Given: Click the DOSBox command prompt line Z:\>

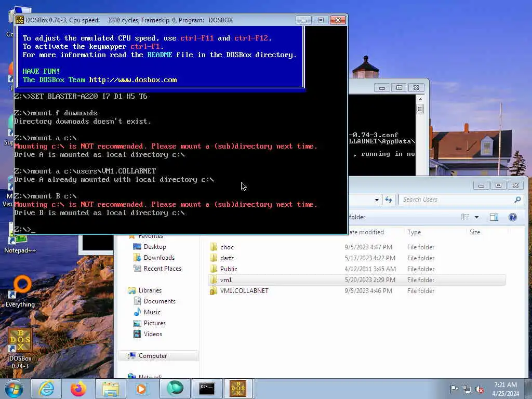Looking at the screenshot, I should (x=24, y=229).
